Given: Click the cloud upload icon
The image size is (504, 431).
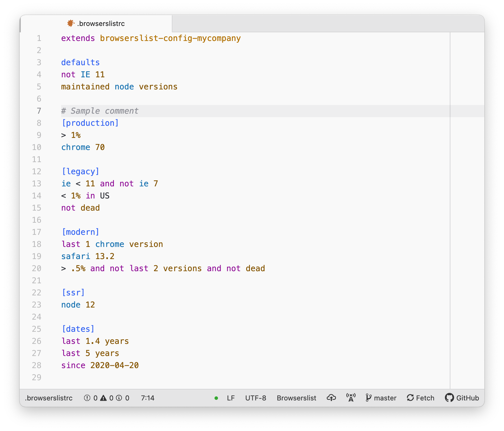Looking at the screenshot, I should click(331, 398).
